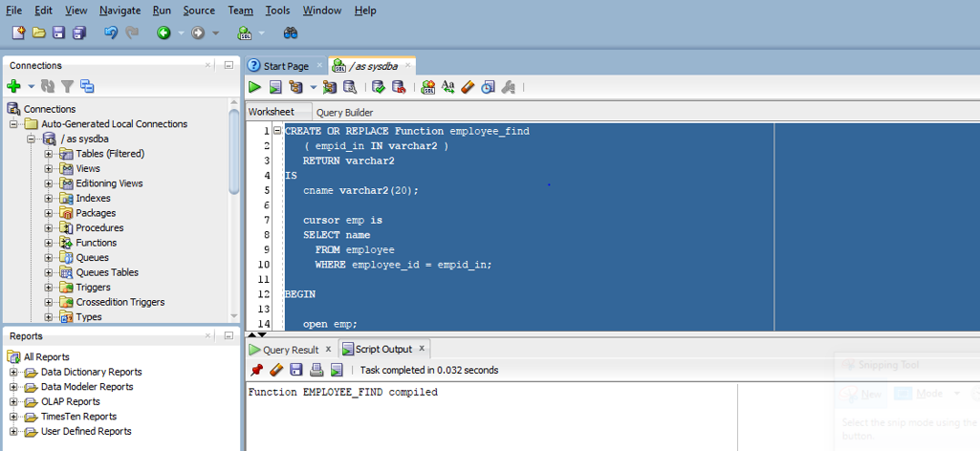Click the Save All icon
Screen dimensions: 980x451
[78, 32]
